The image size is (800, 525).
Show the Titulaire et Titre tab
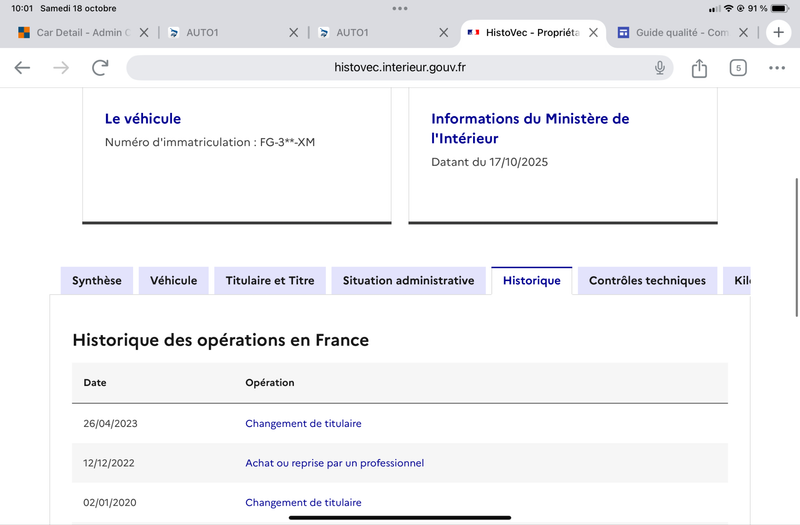tap(270, 281)
